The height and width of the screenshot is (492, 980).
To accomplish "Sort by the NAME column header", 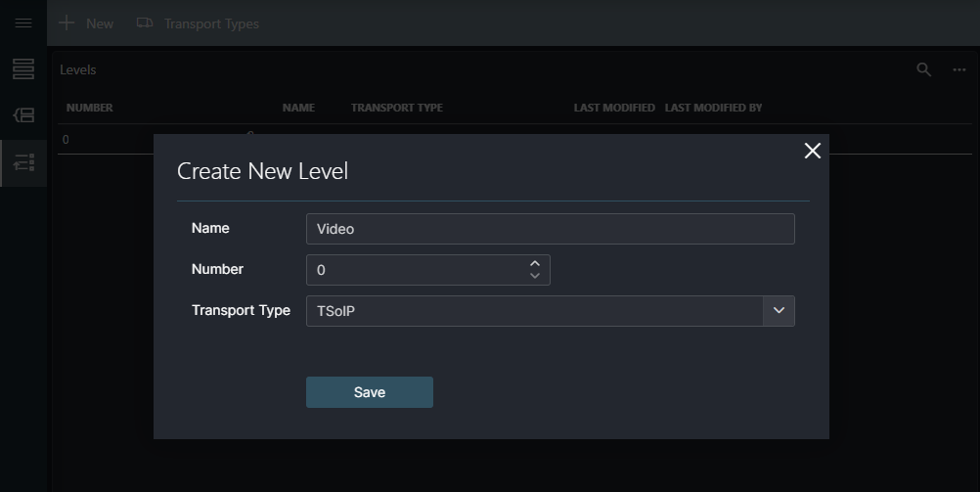I will point(298,108).
